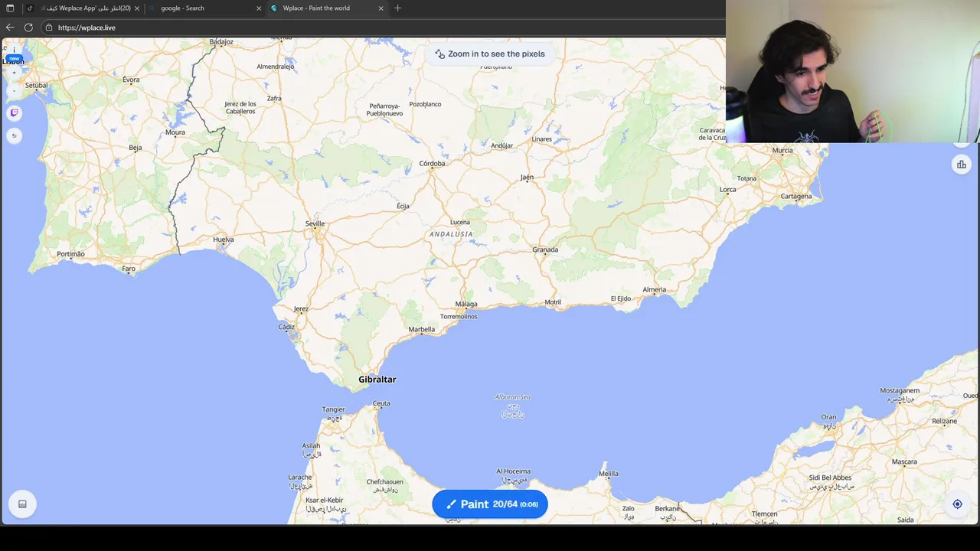Click the site lock icon in address bar
980x551 pixels.
[49, 28]
